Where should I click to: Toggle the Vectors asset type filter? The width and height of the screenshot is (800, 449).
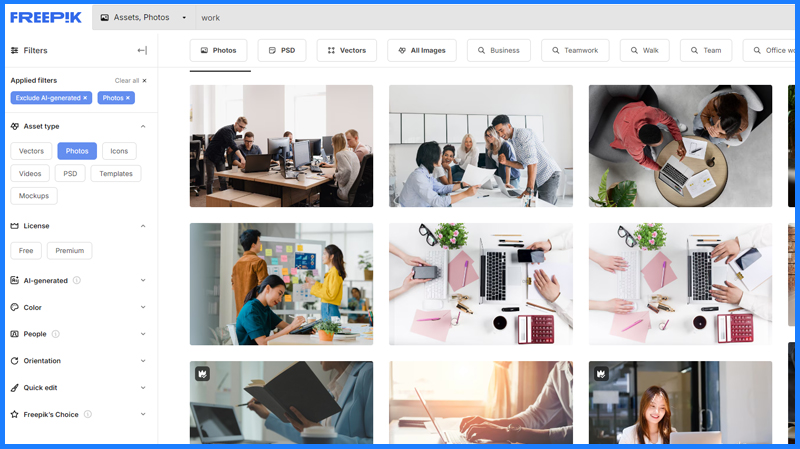pos(31,151)
